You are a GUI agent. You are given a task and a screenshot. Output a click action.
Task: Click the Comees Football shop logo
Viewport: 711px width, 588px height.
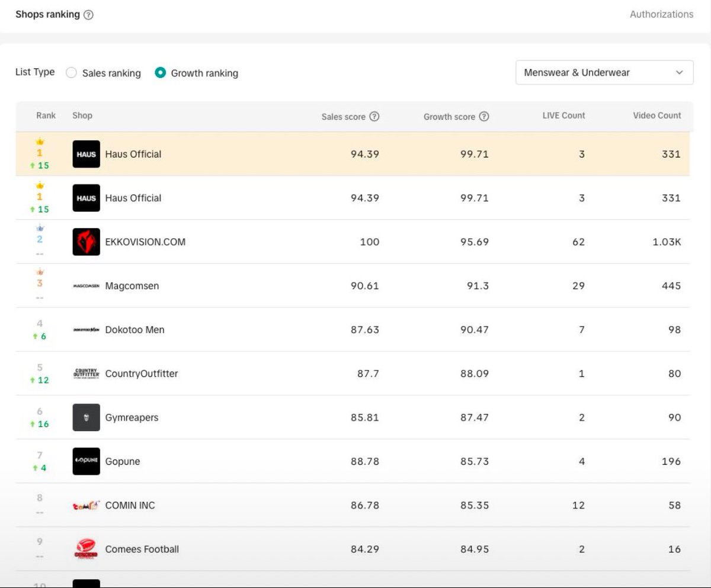pyautogui.click(x=87, y=549)
